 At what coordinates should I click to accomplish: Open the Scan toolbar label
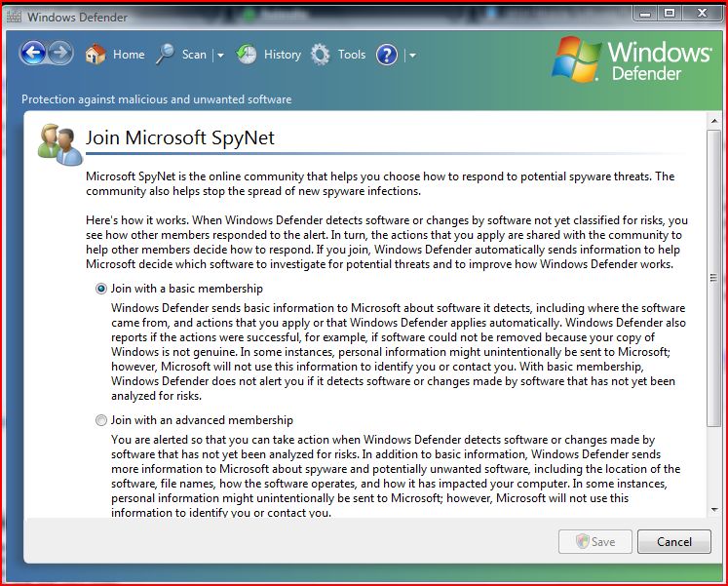point(194,55)
